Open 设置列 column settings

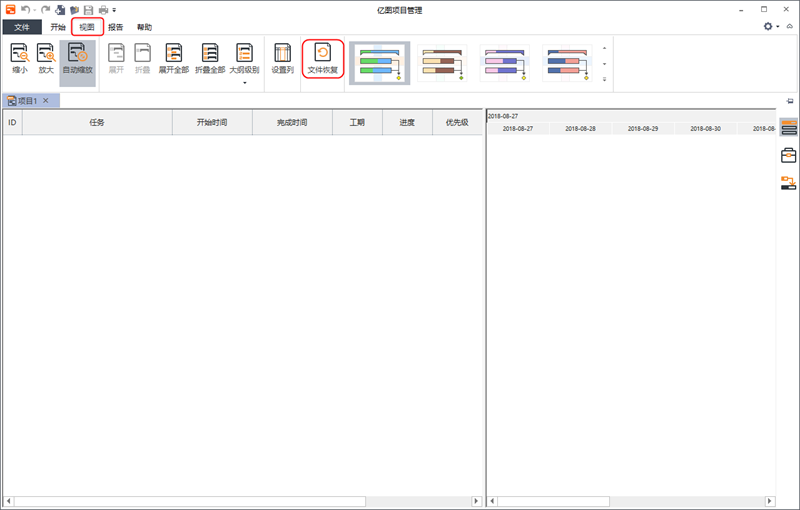point(282,59)
